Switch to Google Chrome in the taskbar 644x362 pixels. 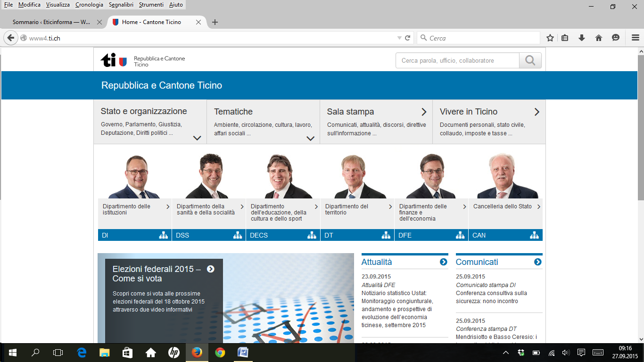[x=220, y=353]
